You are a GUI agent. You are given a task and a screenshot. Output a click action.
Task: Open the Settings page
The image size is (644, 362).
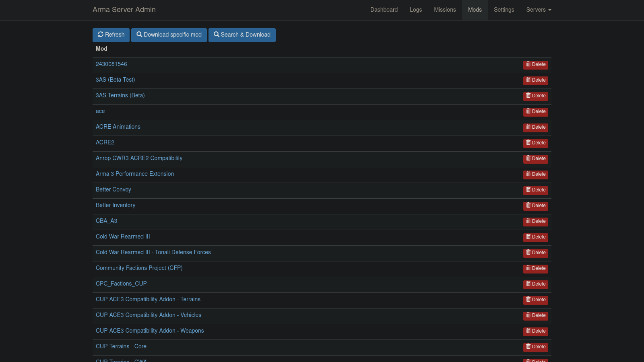(x=504, y=10)
